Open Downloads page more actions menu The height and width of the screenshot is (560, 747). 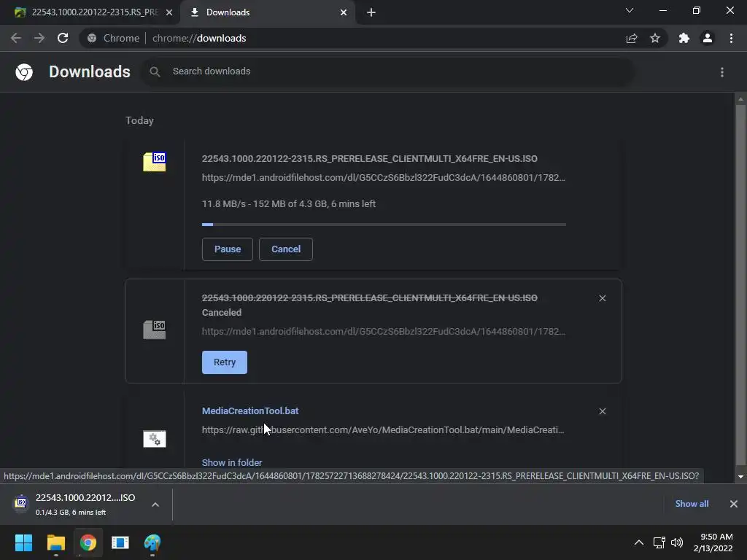(722, 72)
